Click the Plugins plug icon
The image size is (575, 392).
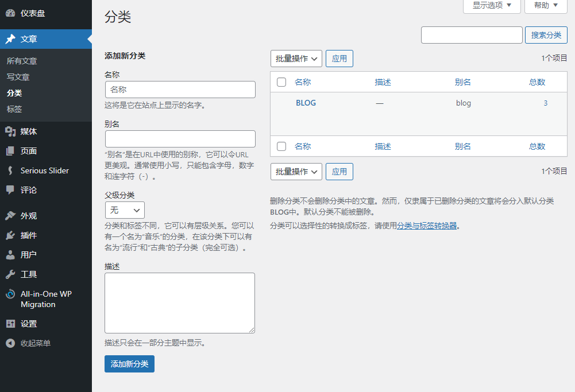(x=10, y=235)
